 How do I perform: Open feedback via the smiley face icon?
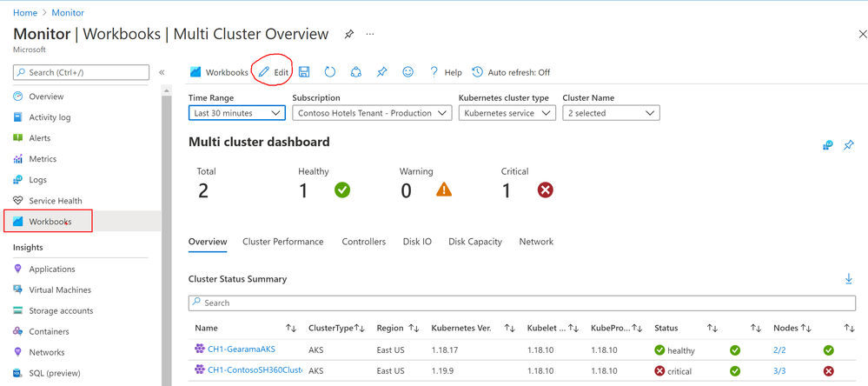408,72
